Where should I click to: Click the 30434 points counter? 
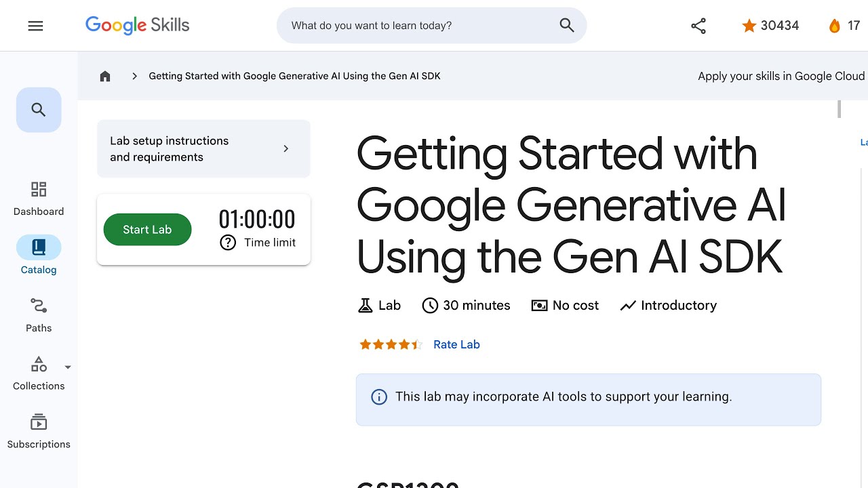[x=780, y=26]
